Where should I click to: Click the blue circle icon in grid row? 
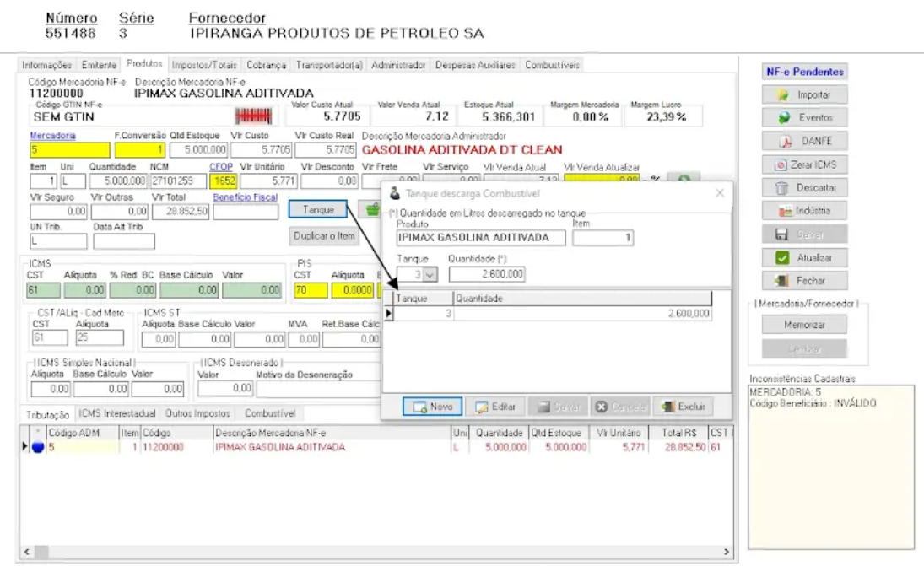click(x=38, y=447)
